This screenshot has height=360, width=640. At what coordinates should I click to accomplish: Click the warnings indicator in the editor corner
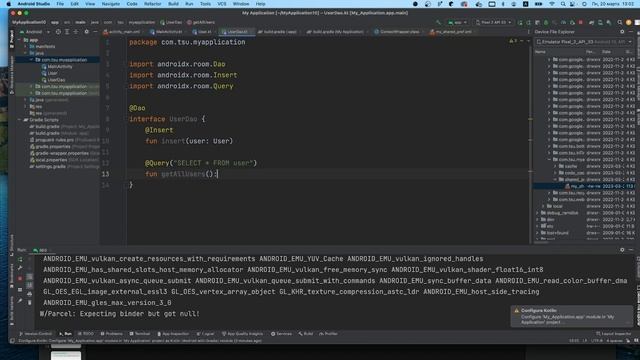513,41
